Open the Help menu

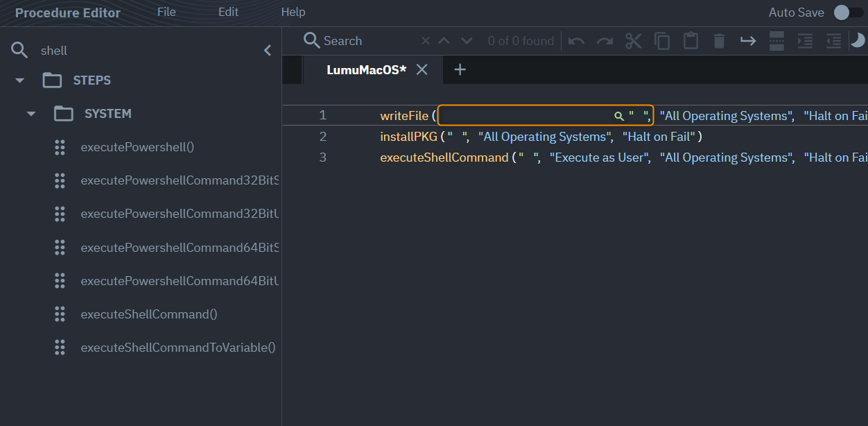point(293,12)
